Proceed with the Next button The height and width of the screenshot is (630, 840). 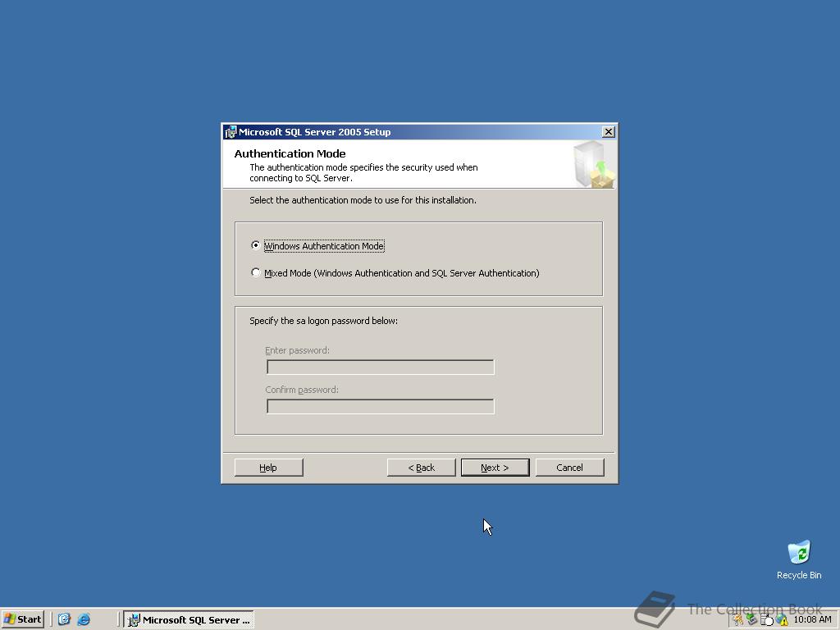[495, 467]
